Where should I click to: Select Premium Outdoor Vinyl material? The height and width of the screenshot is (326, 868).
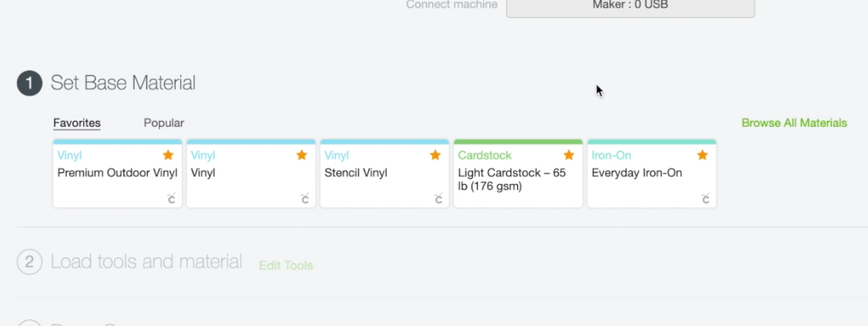click(117, 173)
